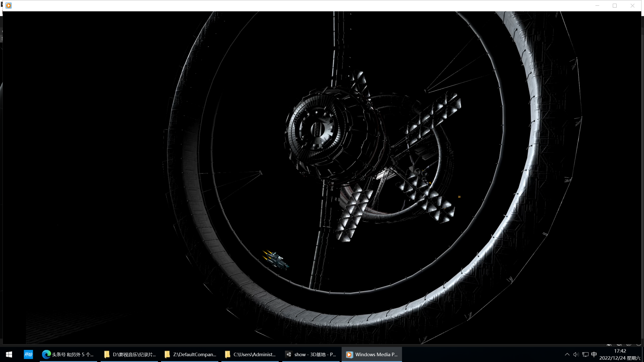Open the clock showing 17:42
This screenshot has height=362, width=644.
620,354
